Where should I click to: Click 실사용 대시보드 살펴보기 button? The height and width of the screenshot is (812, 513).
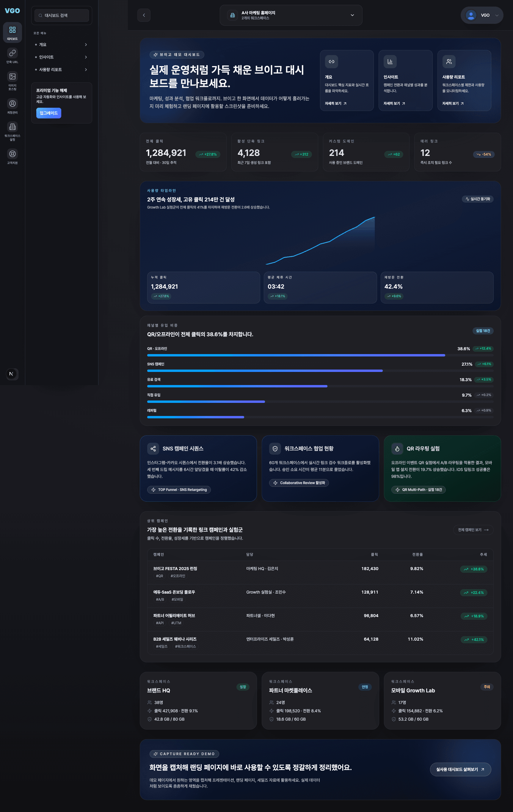click(x=460, y=769)
